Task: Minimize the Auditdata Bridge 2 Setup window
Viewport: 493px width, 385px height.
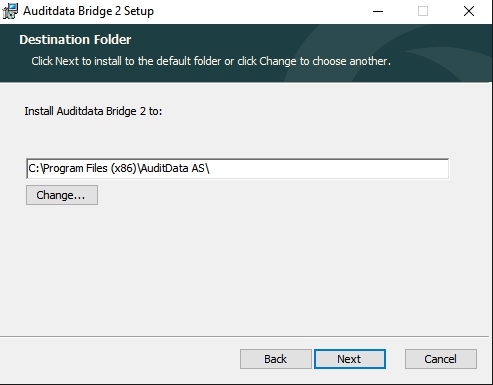Action: [378, 11]
